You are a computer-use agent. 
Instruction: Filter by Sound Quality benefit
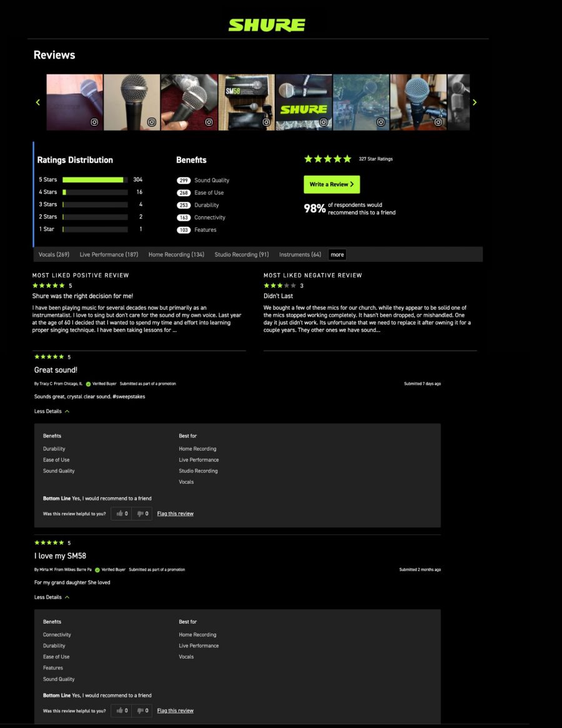coord(211,181)
